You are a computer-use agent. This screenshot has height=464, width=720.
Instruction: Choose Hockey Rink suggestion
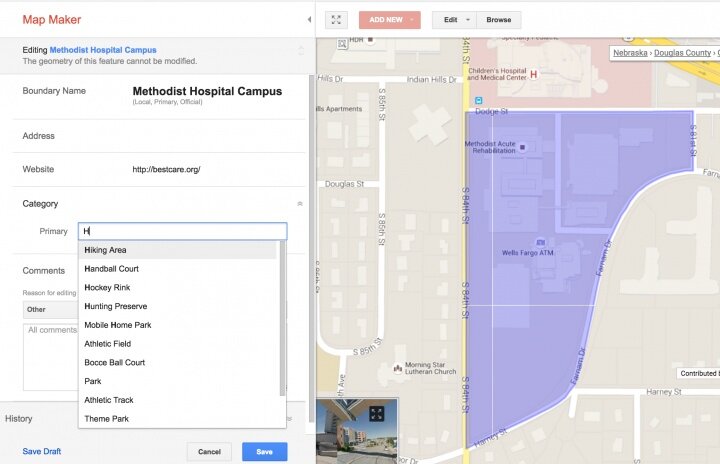[x=178, y=288]
